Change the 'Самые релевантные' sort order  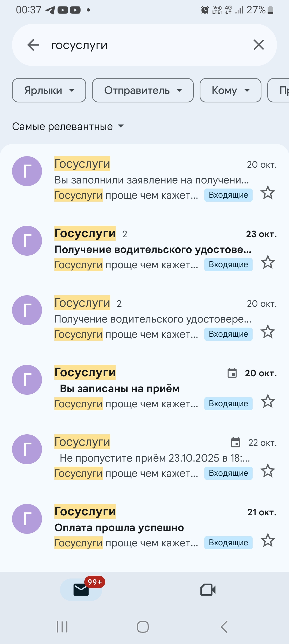tap(68, 126)
